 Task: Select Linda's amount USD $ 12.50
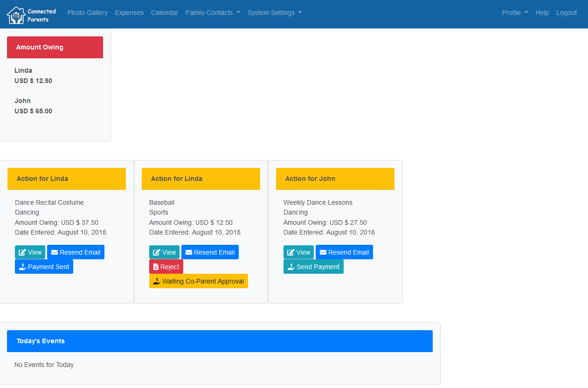[x=33, y=81]
